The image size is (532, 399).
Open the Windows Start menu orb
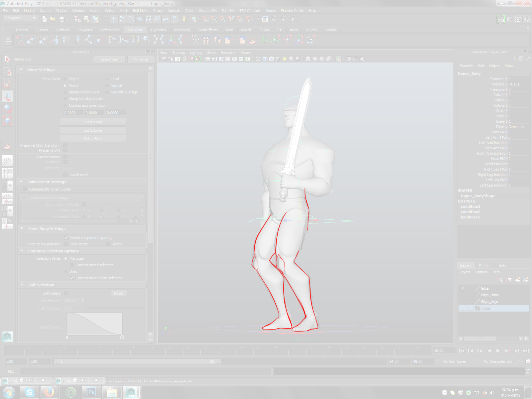(x=8, y=392)
